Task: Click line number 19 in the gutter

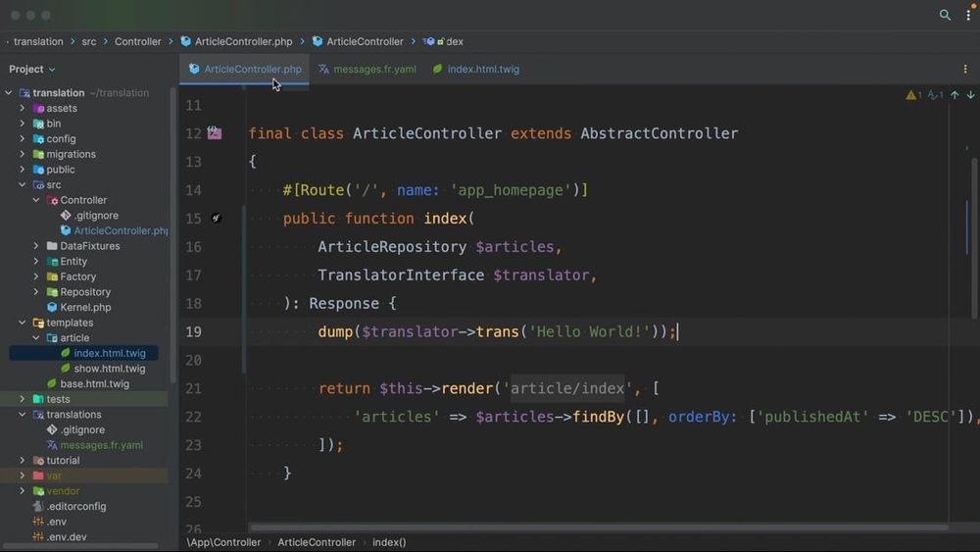Action: point(193,332)
